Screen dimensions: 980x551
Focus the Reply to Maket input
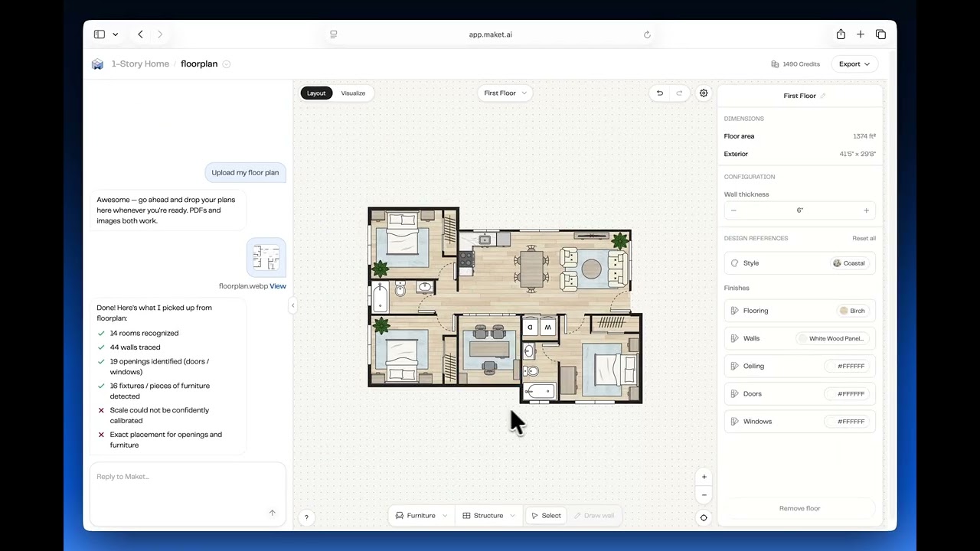(188, 494)
